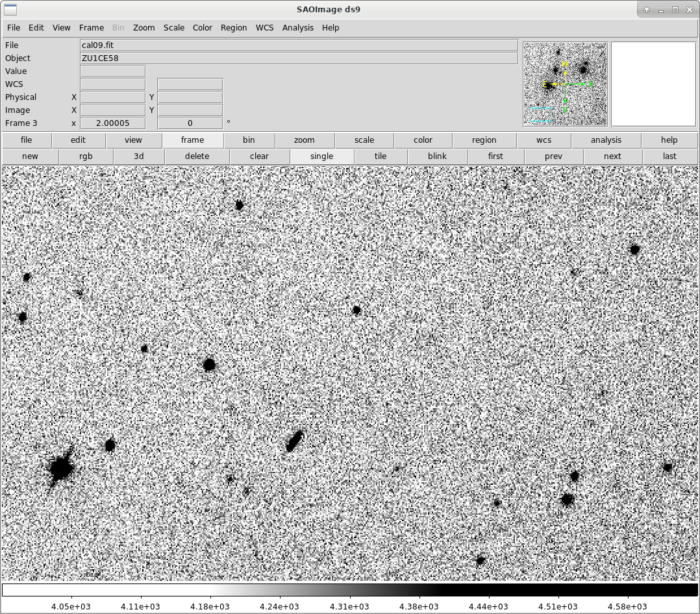The height and width of the screenshot is (614, 700).
Task: Open the Frame menu
Action: coord(92,28)
